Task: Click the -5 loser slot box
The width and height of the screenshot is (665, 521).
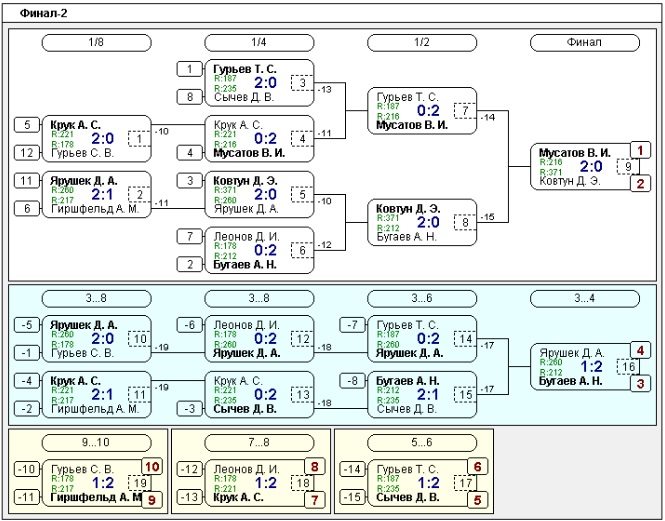Action: (x=27, y=325)
